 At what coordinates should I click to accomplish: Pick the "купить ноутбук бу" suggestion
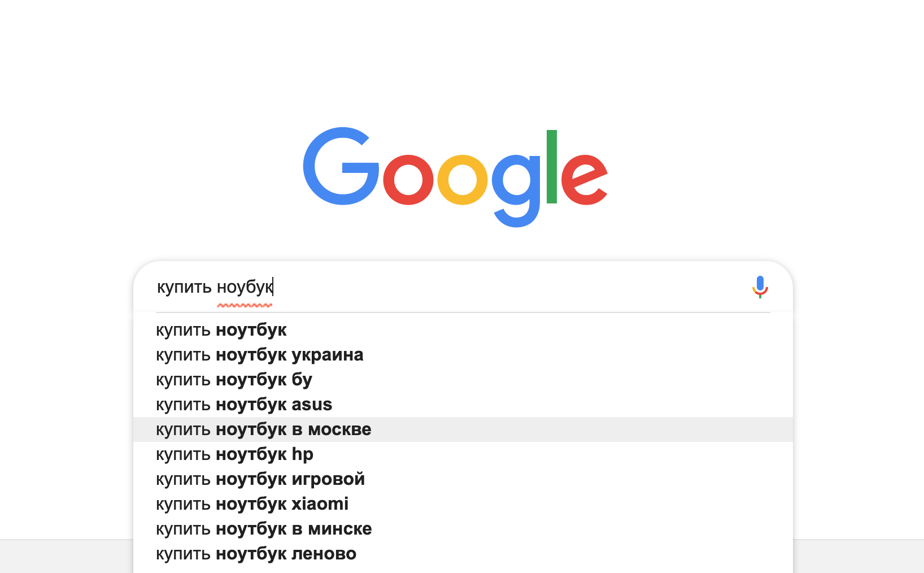tap(234, 380)
